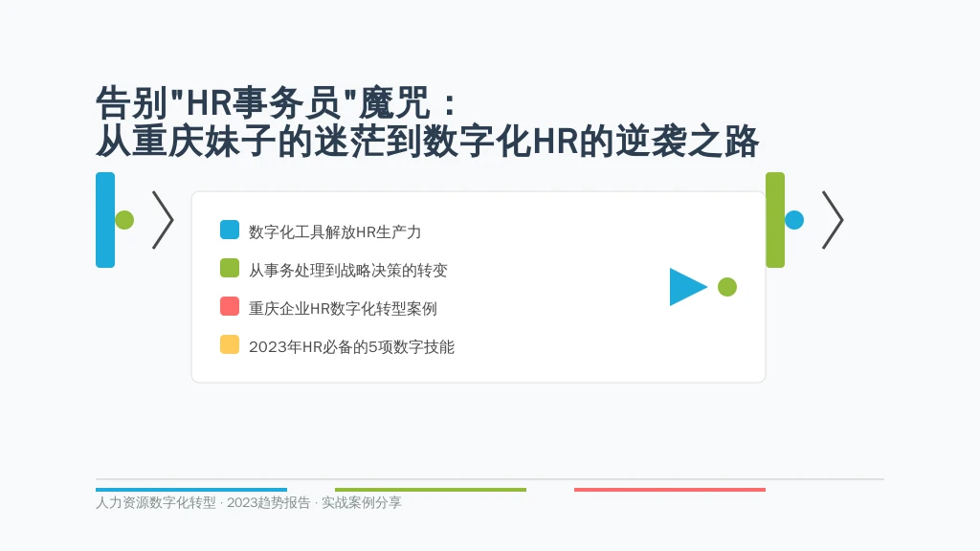Click the blue play triangle icon
The image size is (980, 551).
click(x=687, y=287)
